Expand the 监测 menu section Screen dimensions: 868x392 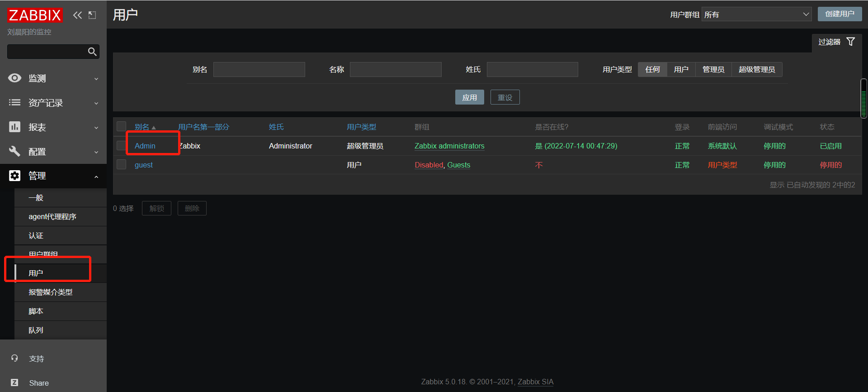click(53, 78)
